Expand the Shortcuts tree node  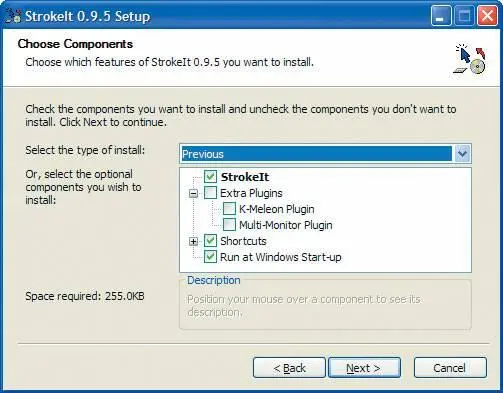pos(193,241)
